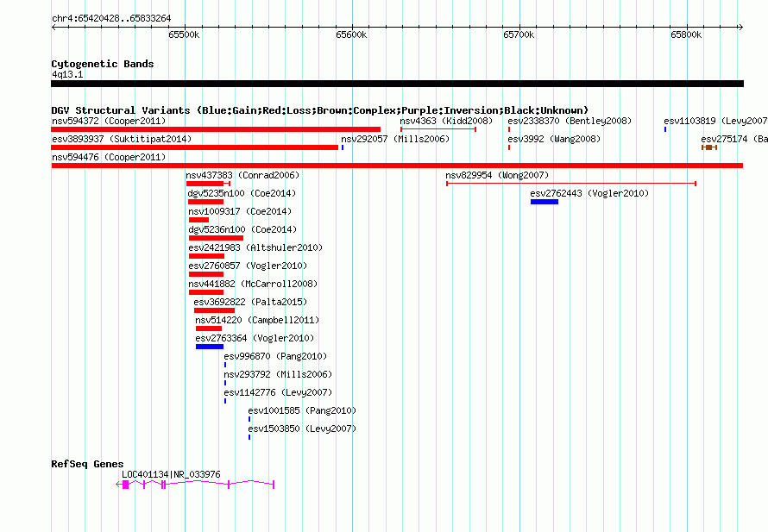This screenshot has height=532, width=768.
Task: Open the nsv594476 (Cooper2011) variant
Action: coord(109,157)
